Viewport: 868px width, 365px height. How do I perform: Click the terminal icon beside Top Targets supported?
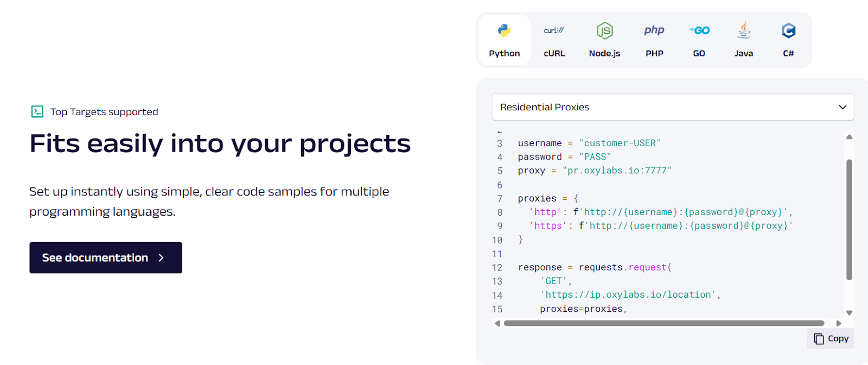[x=37, y=112]
